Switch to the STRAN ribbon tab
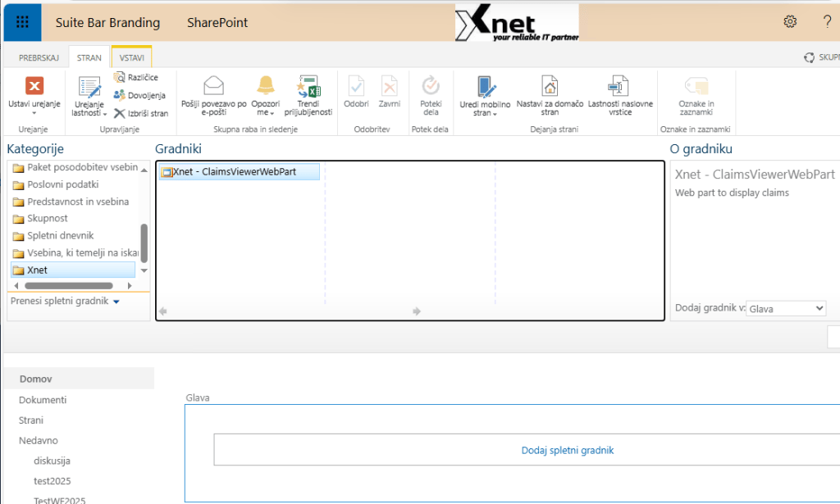 pos(89,58)
